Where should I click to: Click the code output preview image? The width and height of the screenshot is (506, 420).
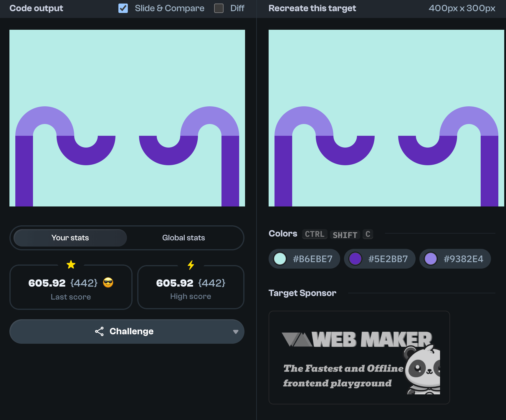(127, 118)
